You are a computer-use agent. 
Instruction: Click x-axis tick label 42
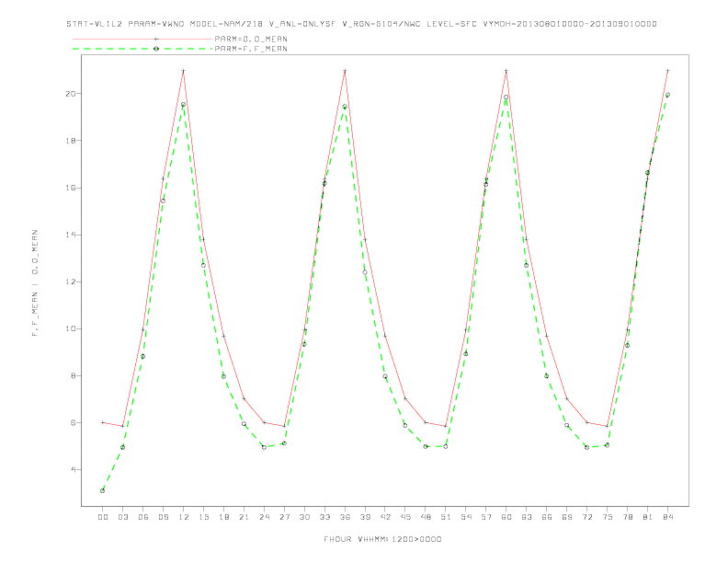[385, 517]
